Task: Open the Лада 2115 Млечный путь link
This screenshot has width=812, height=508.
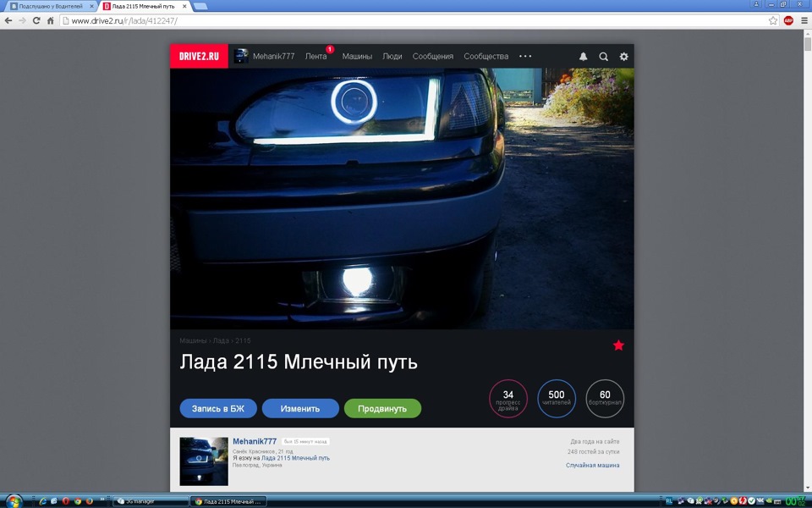Action: 295,458
